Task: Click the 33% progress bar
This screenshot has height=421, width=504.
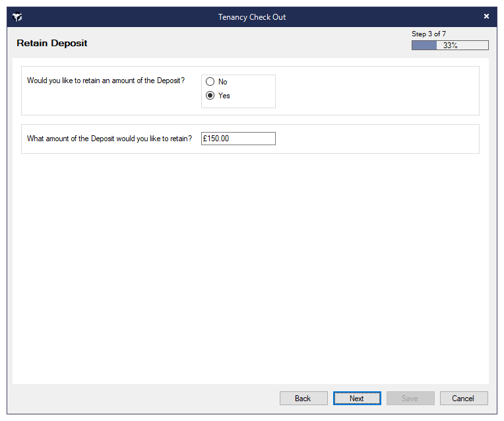Action: (x=450, y=46)
